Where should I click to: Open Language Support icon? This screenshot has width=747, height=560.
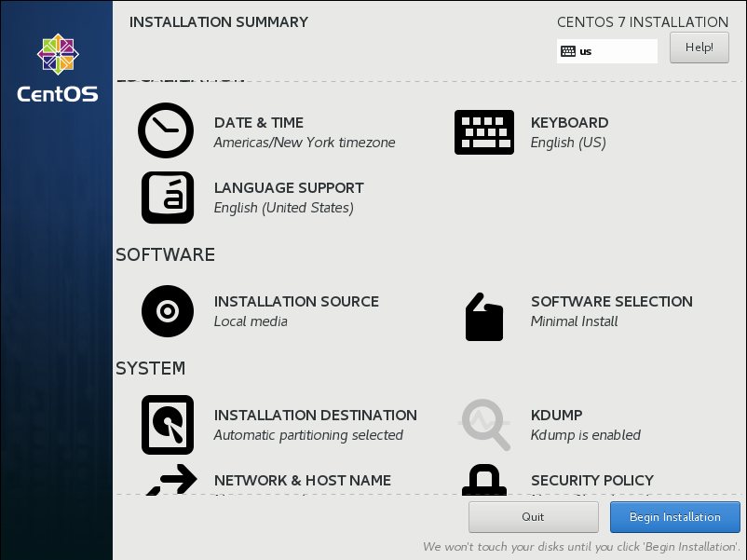(168, 198)
